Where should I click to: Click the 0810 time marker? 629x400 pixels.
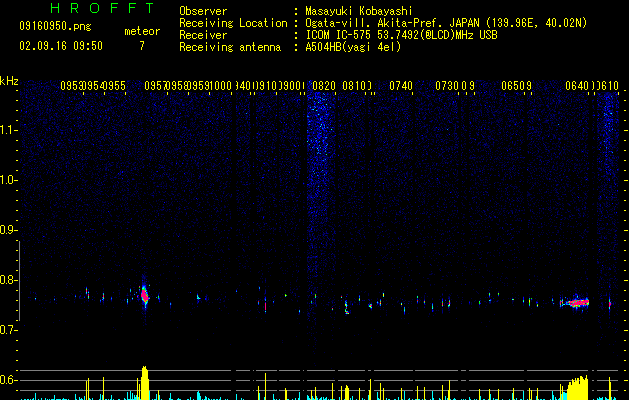(x=354, y=86)
